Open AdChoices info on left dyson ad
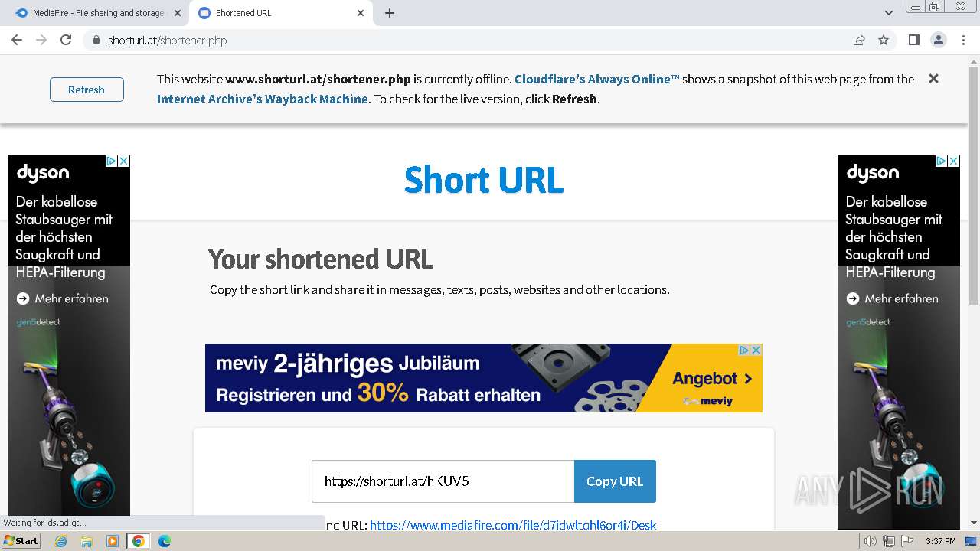This screenshot has width=980, height=551. coord(112,161)
